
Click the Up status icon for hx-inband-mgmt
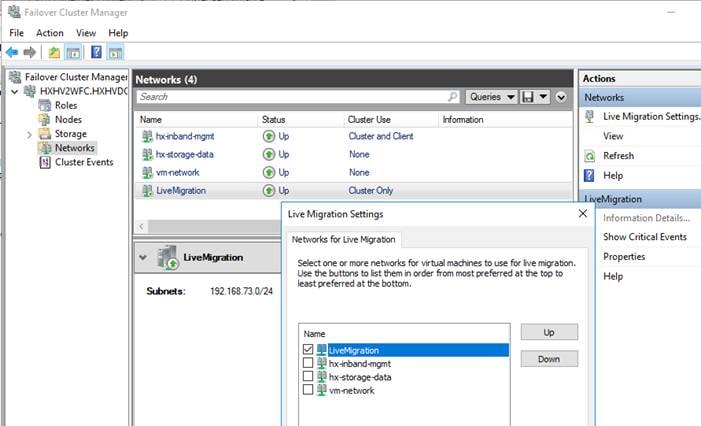point(269,136)
